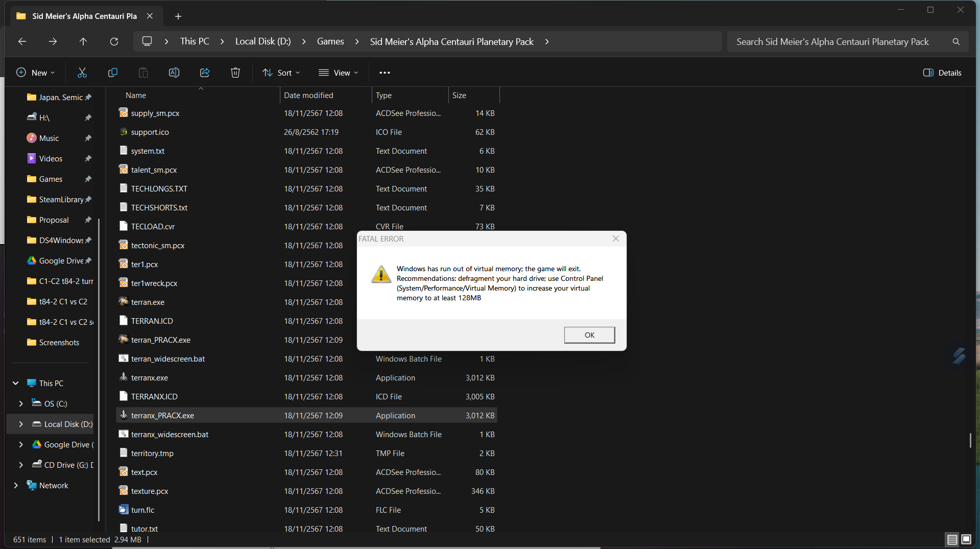Viewport: 980px width, 549px height.
Task: Click the Share icon in toolbar
Action: (205, 73)
